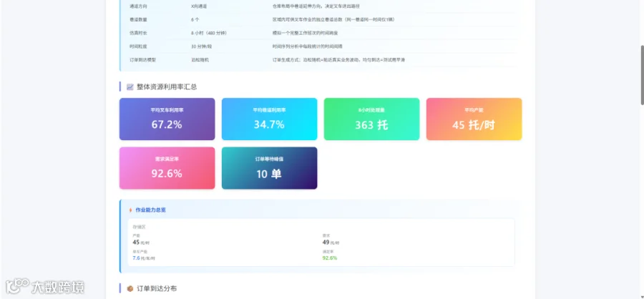Select the 平均巷道利用率 34.7% card

pyautogui.click(x=270, y=119)
